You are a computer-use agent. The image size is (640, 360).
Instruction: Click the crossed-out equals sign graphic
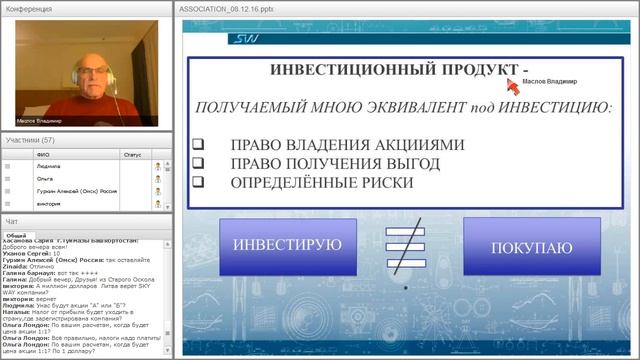click(406, 247)
